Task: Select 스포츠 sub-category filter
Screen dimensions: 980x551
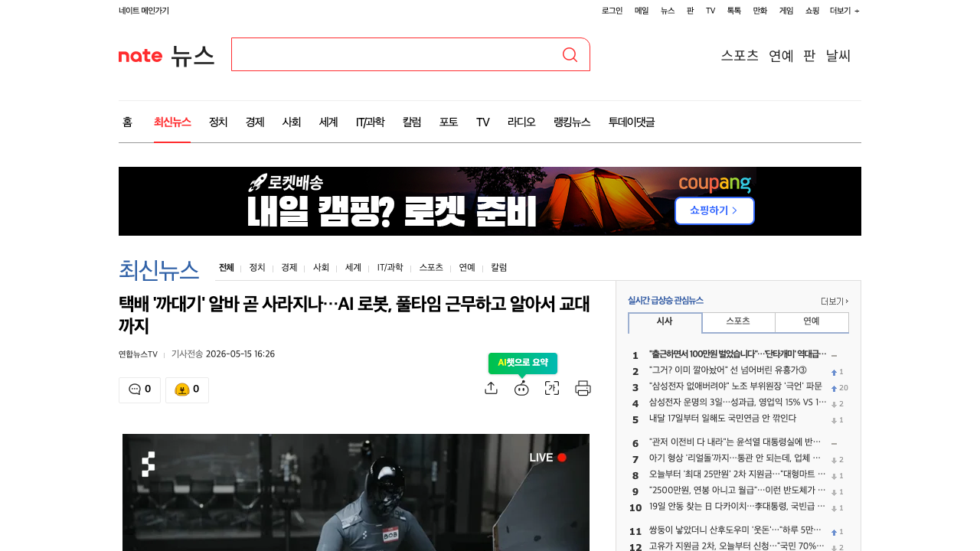Action: coord(431,267)
